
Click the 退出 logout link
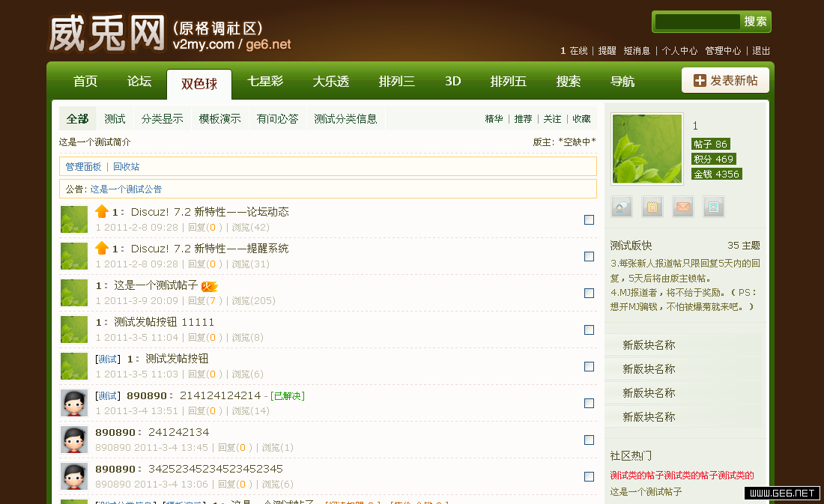(x=761, y=50)
